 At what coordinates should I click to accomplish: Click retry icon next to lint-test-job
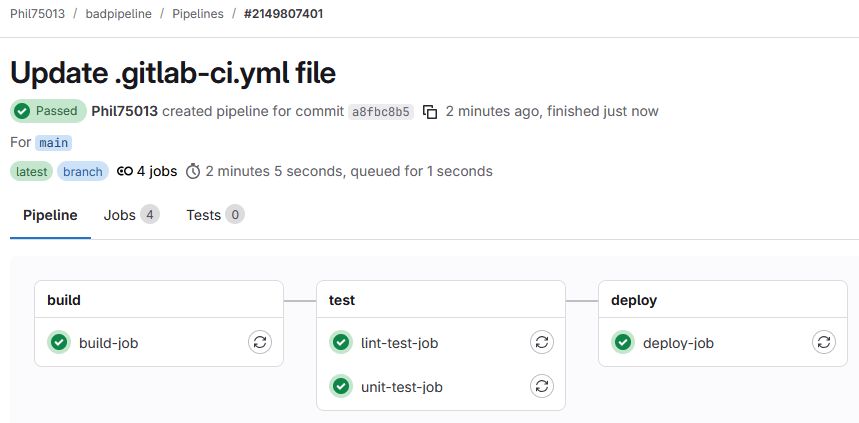coord(541,343)
